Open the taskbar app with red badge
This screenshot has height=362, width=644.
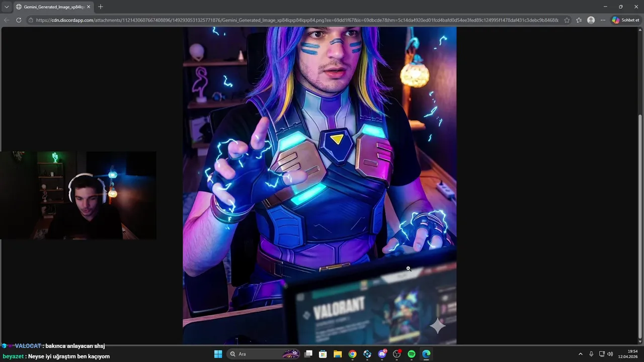pos(397,354)
